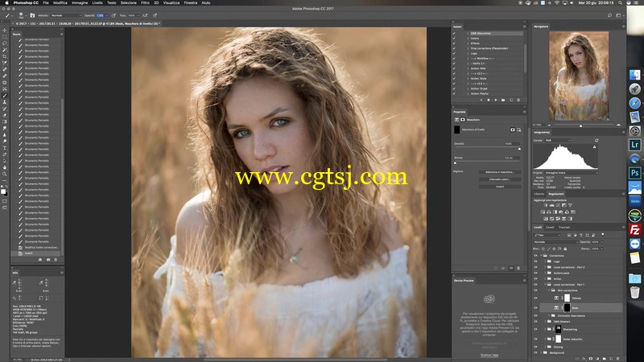Expand the Colors action set

tap(468, 38)
